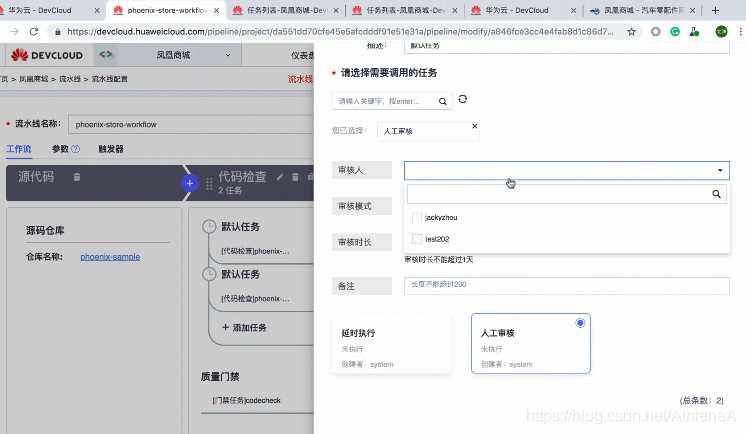Image resolution: width=746 pixels, height=434 pixels.
Task: Click 添加任务 to add a task
Action: coord(244,327)
